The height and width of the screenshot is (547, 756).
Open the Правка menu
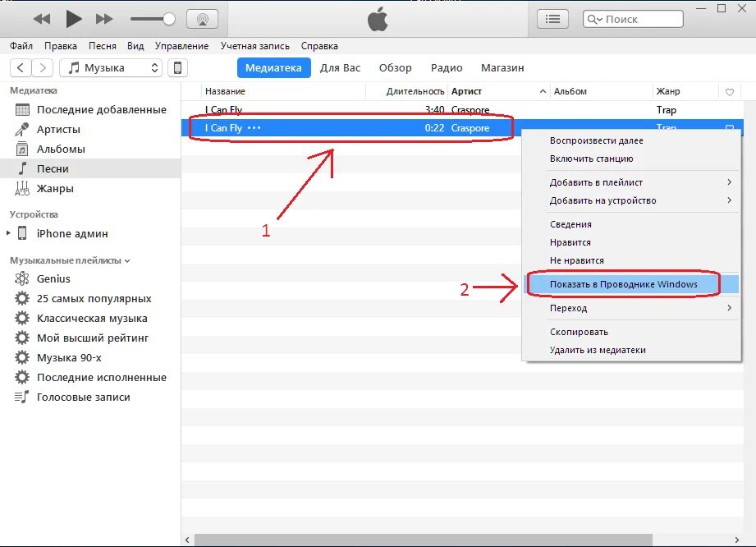(x=61, y=46)
